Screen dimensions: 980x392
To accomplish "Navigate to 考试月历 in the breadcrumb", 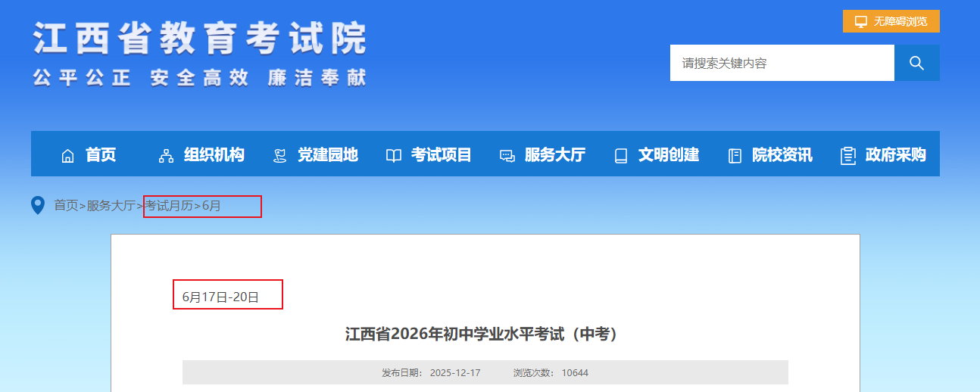I will (169, 205).
